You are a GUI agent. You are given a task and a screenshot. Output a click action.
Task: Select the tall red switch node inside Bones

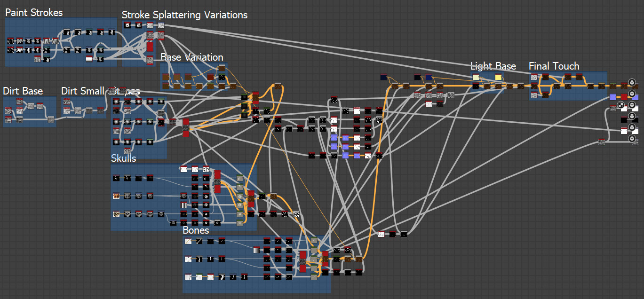tap(303, 261)
